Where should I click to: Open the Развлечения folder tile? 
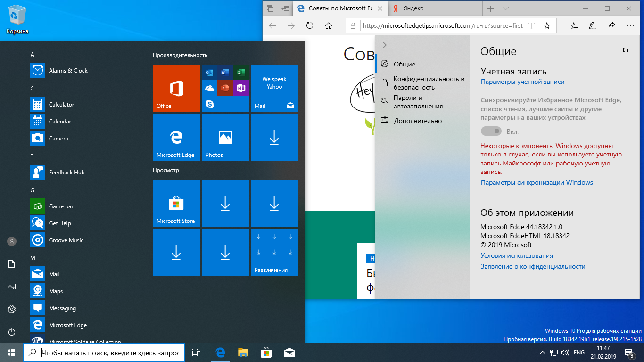point(274,252)
